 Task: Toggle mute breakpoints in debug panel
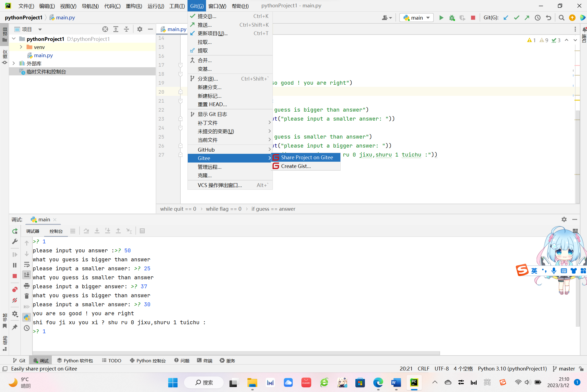(15, 300)
